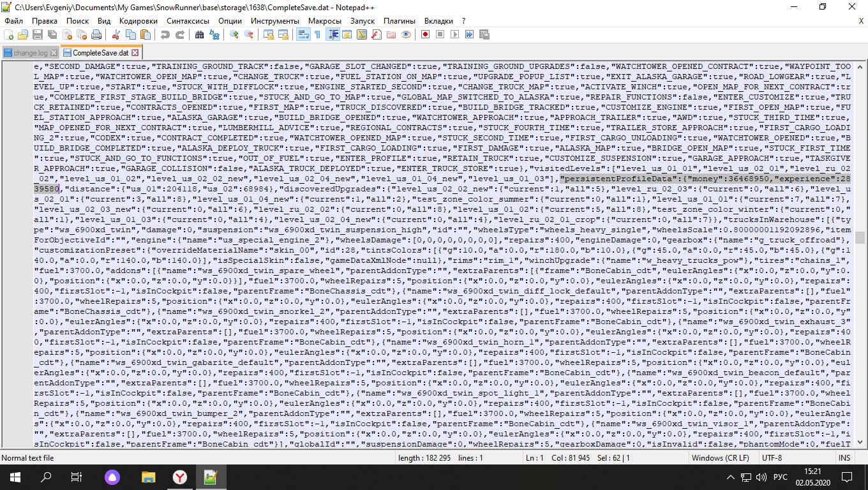Save the current file via toolbar

click(37, 34)
